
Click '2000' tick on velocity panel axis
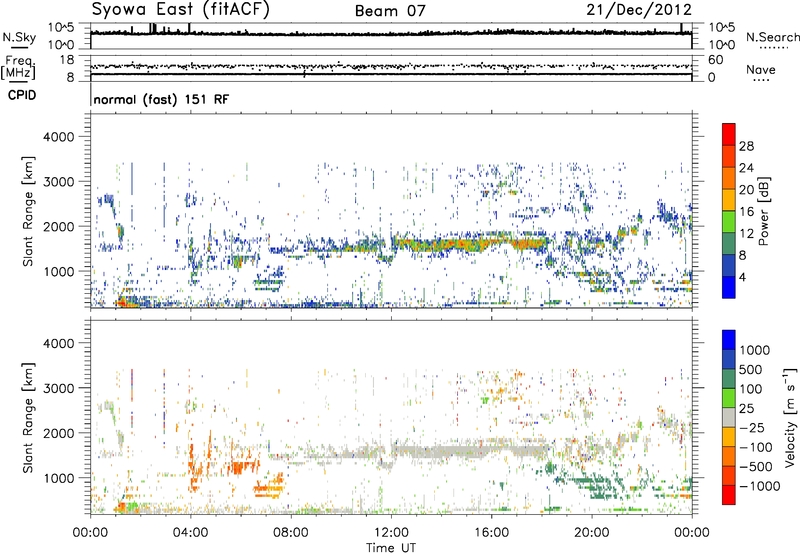click(58, 433)
